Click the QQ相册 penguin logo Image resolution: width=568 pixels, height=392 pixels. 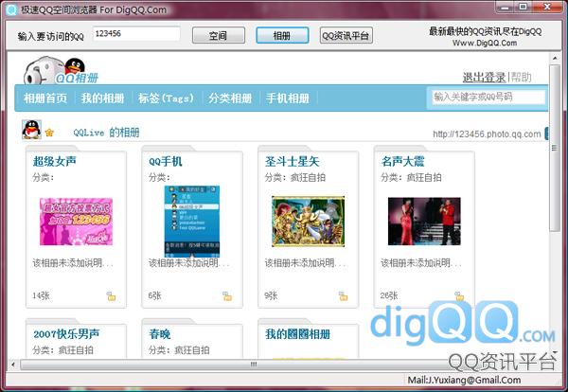tap(60, 70)
